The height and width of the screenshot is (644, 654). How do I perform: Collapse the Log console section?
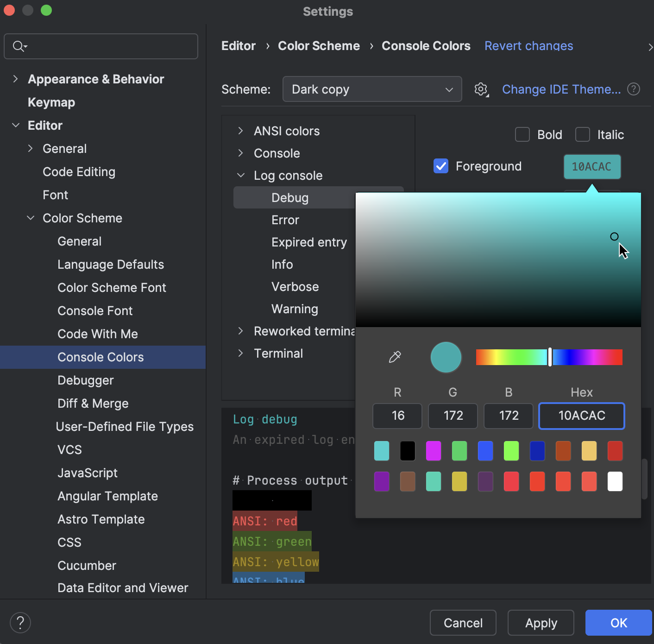[240, 175]
